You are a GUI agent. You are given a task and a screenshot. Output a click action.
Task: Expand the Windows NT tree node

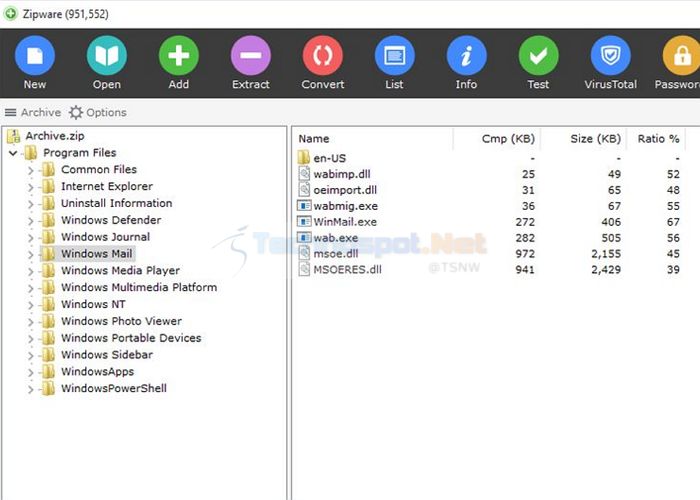[30, 305]
